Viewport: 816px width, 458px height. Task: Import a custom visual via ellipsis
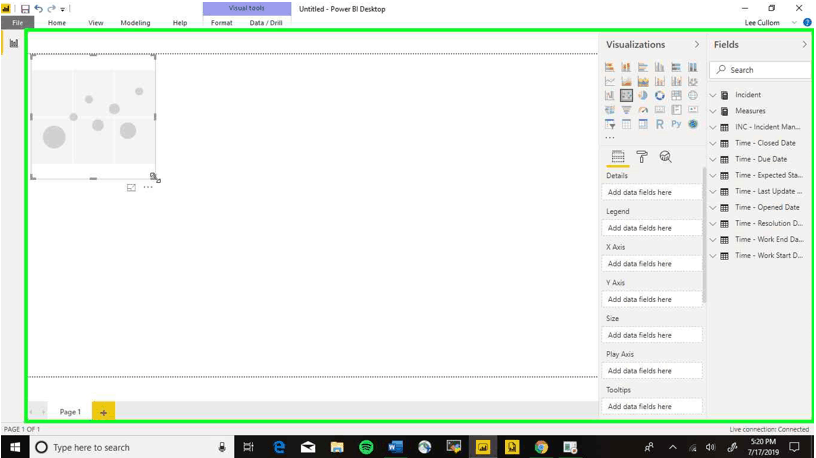[x=609, y=138]
